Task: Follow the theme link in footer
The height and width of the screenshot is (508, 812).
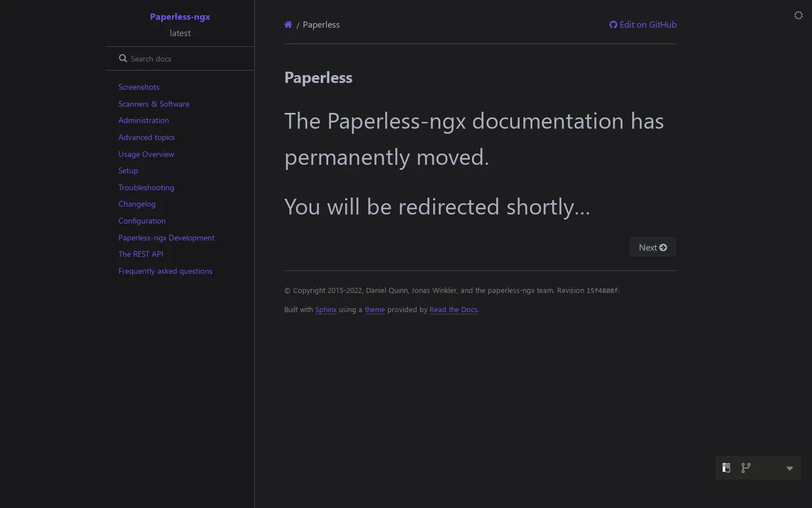Action: (375, 309)
